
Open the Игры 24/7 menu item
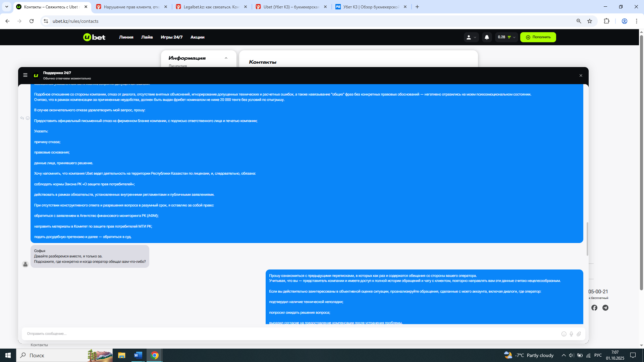[x=171, y=37]
